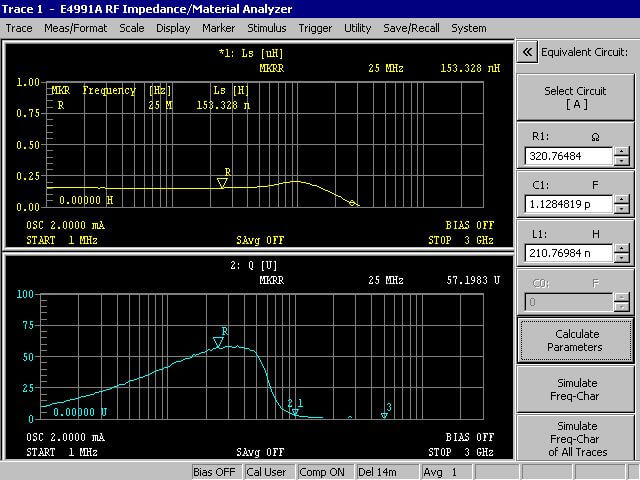Open the Save/Recall menu
640x480 pixels.
coord(411,28)
